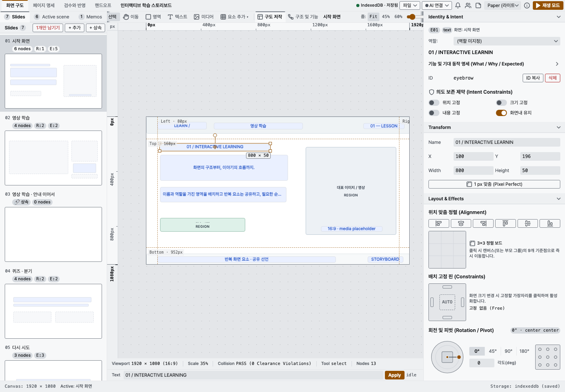The image size is (565, 392).
Task: Click the Width input field
Action: point(473,171)
